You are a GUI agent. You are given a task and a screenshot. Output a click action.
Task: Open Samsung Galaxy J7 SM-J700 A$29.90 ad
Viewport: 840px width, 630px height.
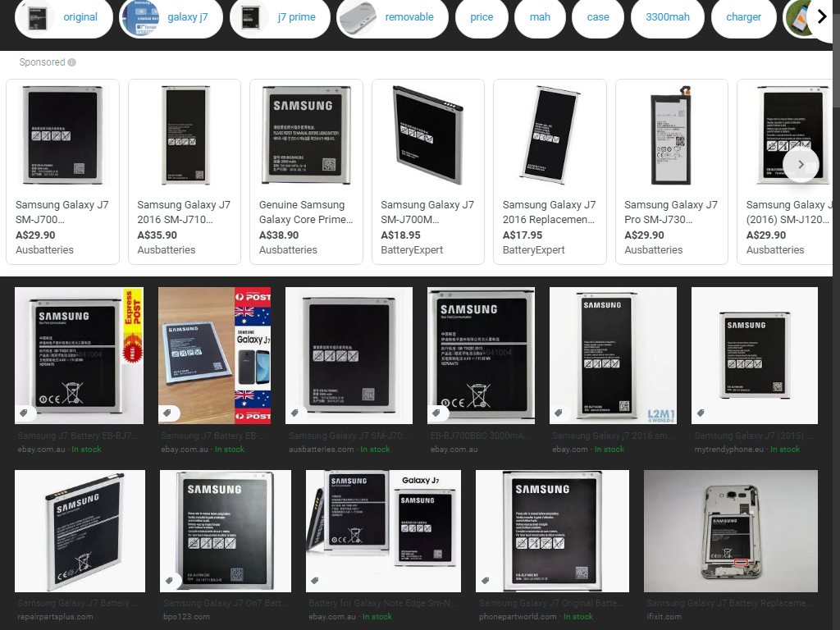pyautogui.click(x=62, y=172)
